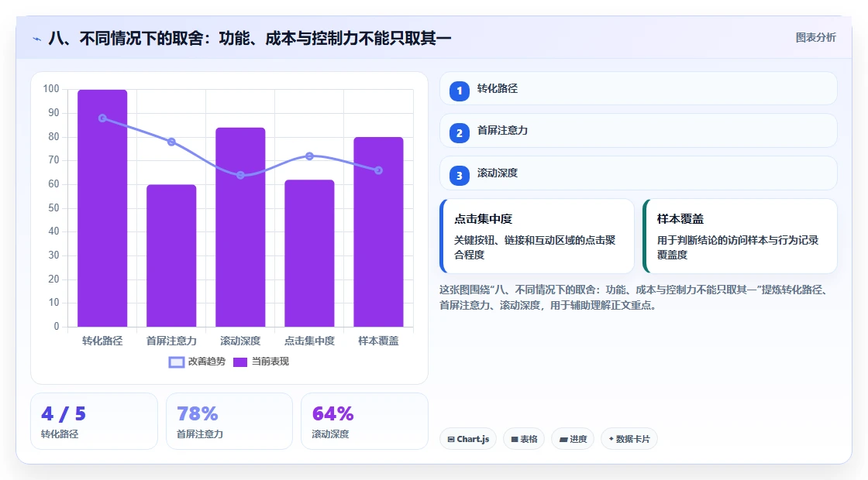This screenshot has height=480, width=868.
Task: Click the 当前表现 legend label
Action: pyautogui.click(x=270, y=362)
